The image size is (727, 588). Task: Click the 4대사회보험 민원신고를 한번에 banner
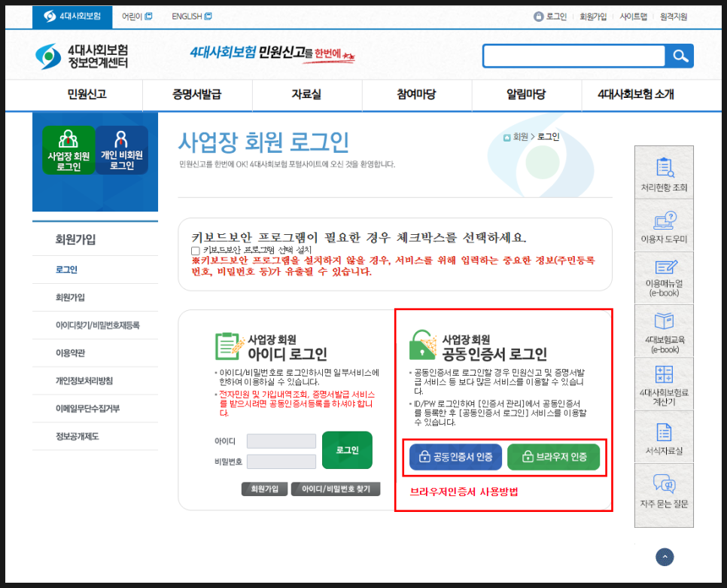[272, 53]
